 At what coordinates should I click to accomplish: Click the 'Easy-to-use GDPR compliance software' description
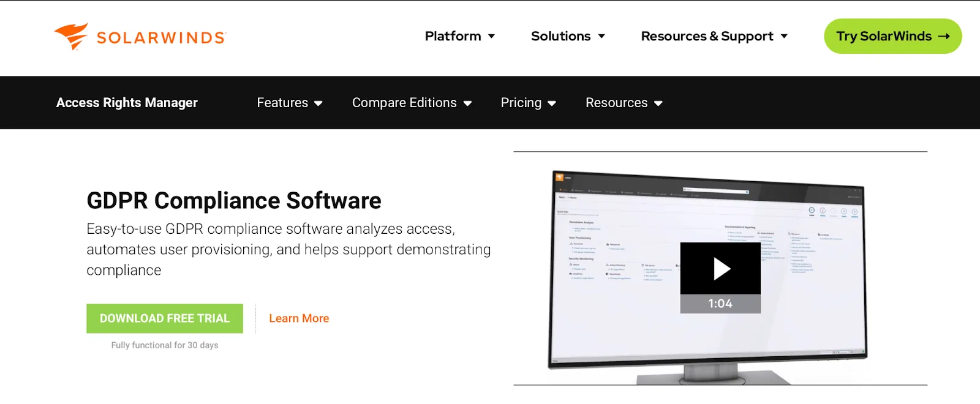coord(288,250)
